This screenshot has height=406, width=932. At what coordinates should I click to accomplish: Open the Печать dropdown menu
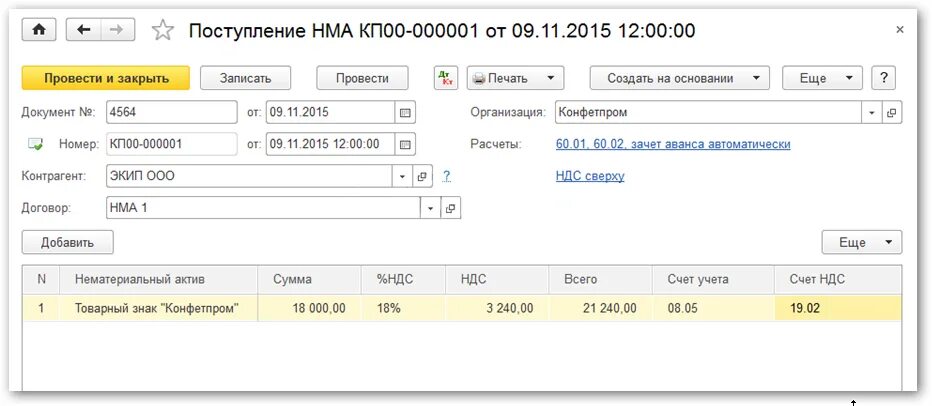pyautogui.click(x=515, y=78)
